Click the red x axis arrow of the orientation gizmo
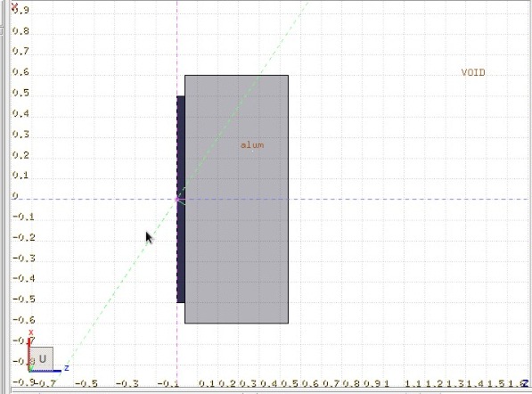Viewport: 532px width, 394px height. (29, 353)
